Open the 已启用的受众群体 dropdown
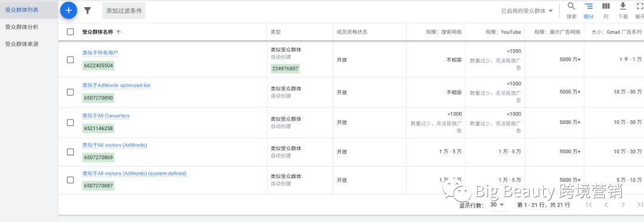Screen dimensions: 644x222 pos(527,11)
